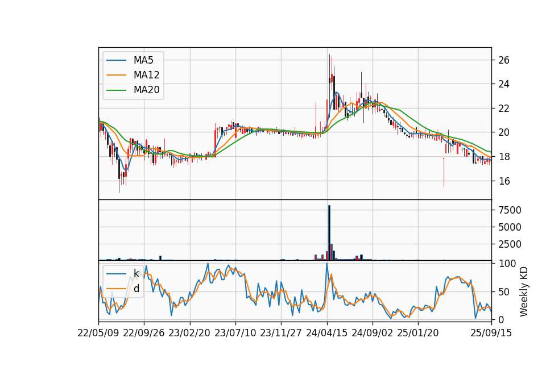This screenshot has width=546, height=392.
Task: Click the Weekly KD axis title
Action: click(524, 292)
